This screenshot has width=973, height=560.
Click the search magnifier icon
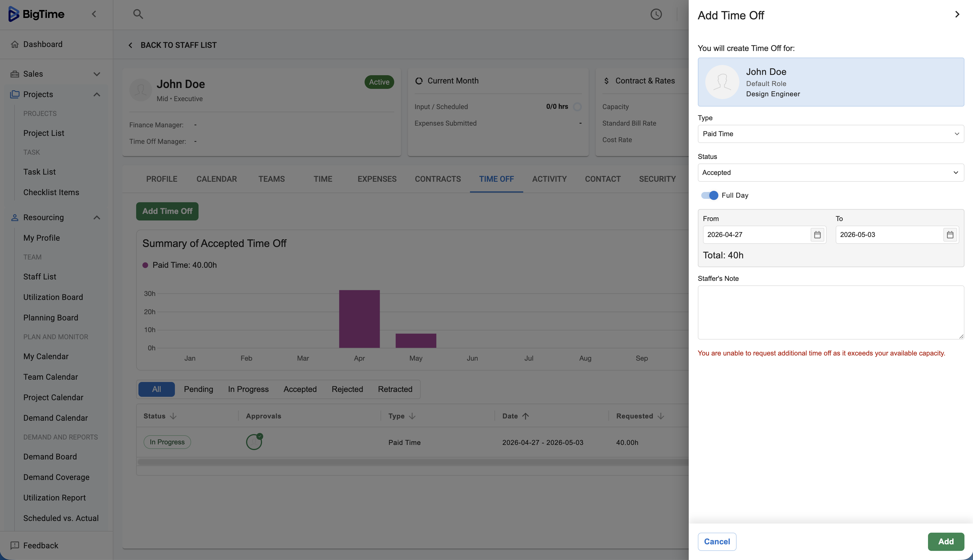pos(138,14)
